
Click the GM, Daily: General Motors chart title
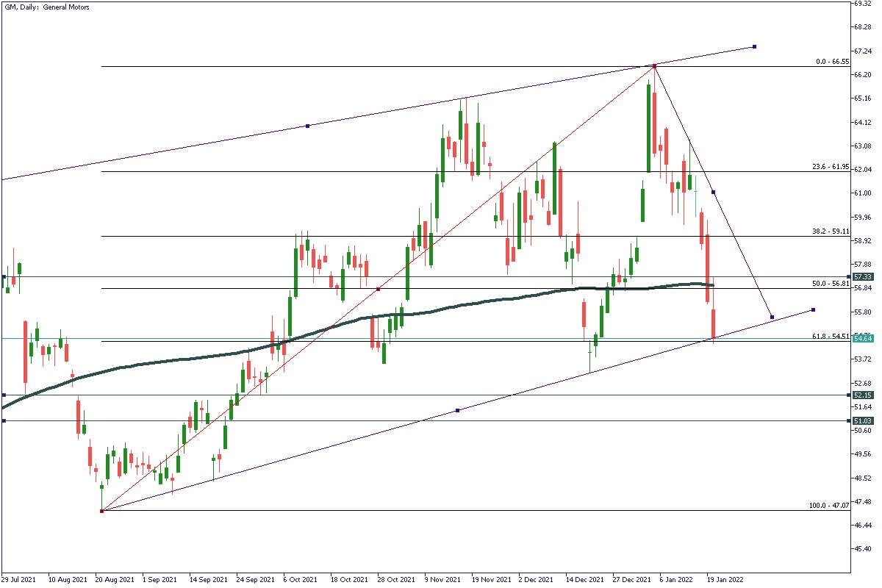pos(47,7)
